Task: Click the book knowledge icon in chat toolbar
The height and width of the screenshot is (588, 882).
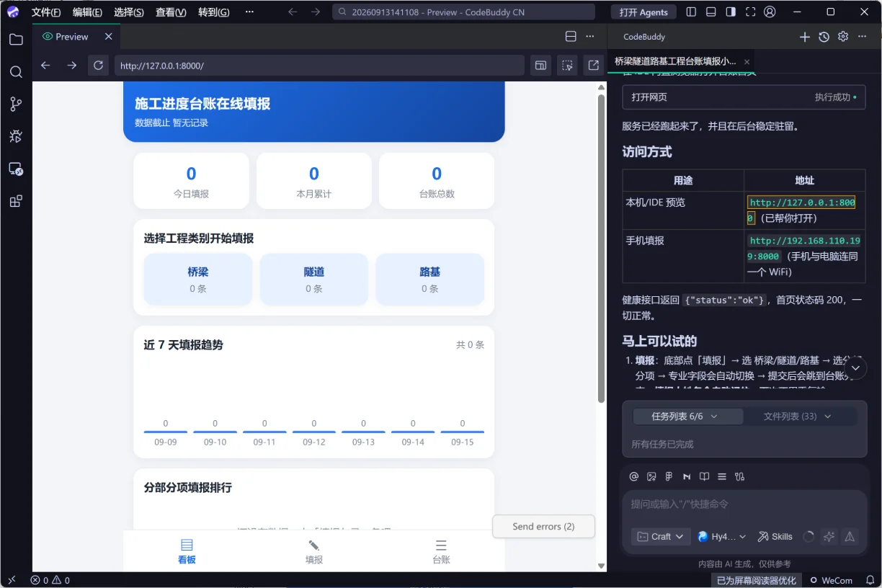Action: [x=704, y=476]
